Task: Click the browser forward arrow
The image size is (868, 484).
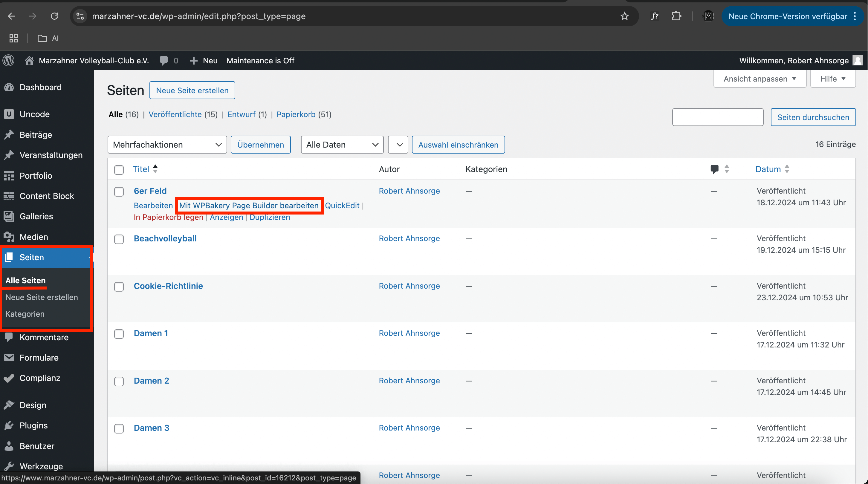Action: click(x=33, y=16)
